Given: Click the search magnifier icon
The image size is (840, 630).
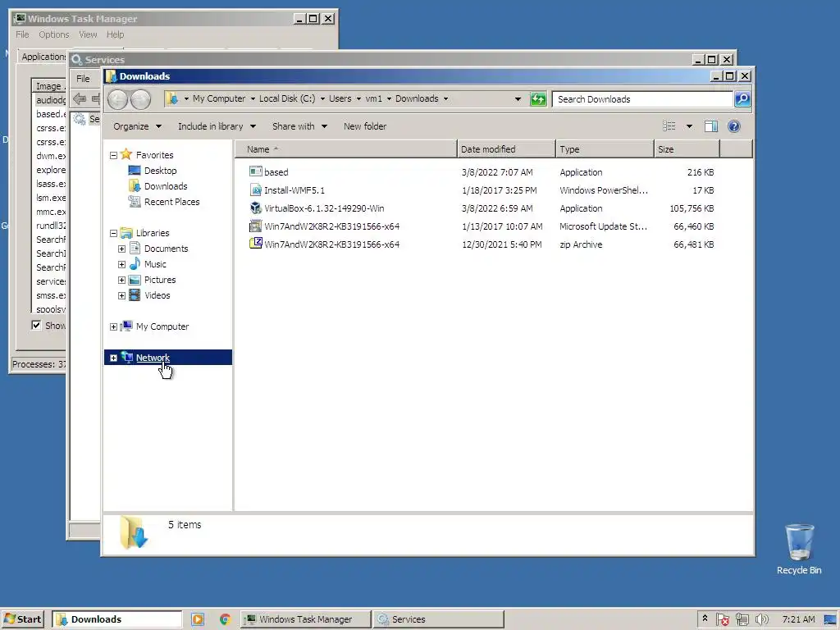Looking at the screenshot, I should click(742, 99).
